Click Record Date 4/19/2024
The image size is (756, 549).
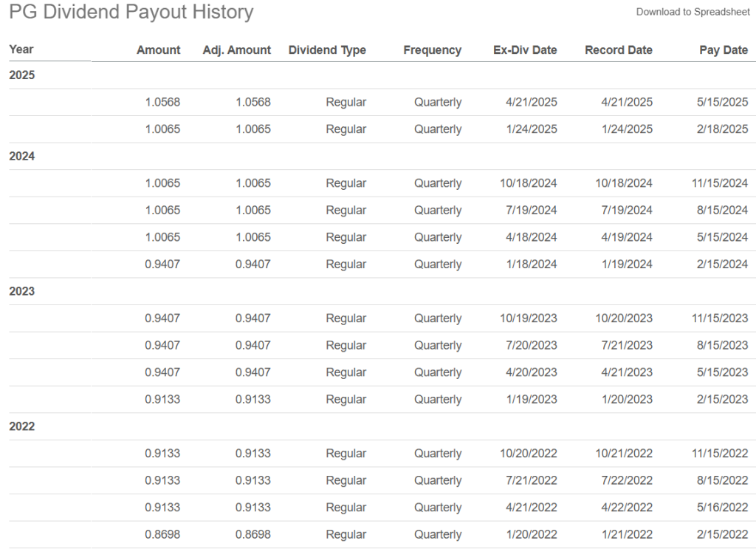coord(627,237)
